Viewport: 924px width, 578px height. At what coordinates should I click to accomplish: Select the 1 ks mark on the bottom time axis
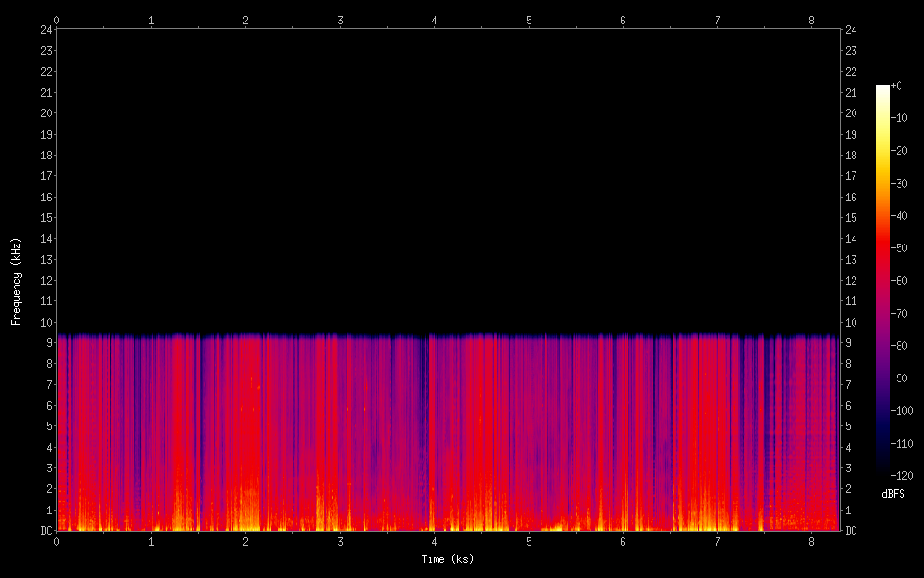(x=151, y=541)
